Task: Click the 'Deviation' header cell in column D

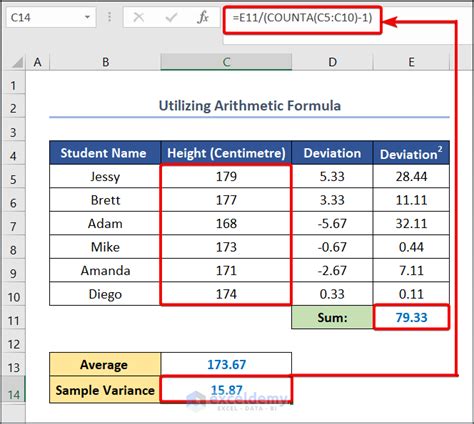Action: [332, 153]
